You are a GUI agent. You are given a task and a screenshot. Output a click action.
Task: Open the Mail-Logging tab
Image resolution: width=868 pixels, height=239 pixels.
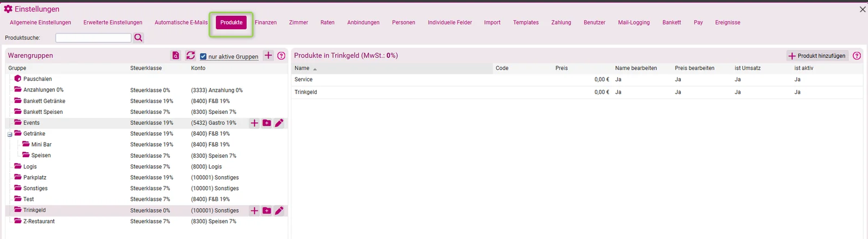tap(634, 22)
